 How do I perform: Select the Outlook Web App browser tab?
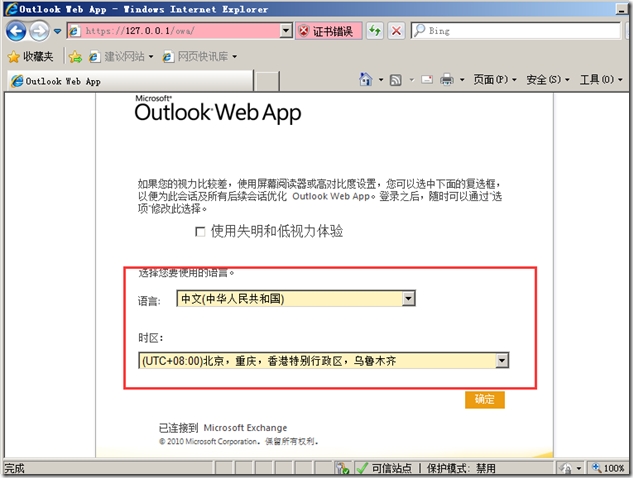130,81
